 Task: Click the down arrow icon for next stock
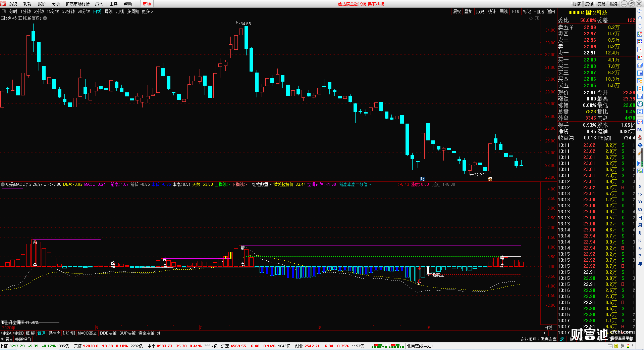click(x=640, y=26)
